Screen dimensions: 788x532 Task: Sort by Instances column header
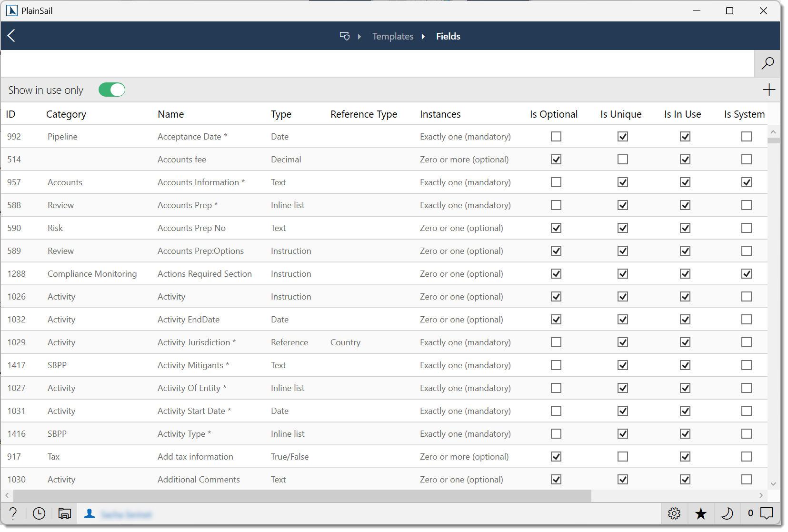point(440,114)
